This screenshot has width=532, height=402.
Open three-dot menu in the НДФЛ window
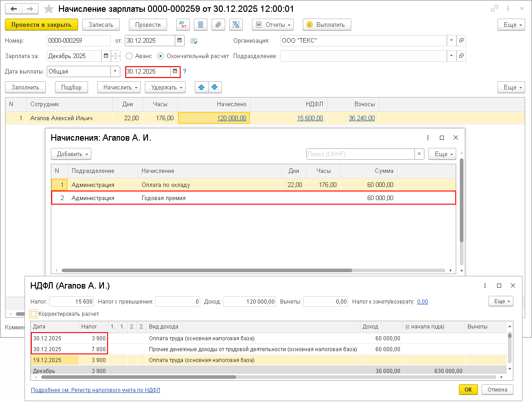pos(485,286)
